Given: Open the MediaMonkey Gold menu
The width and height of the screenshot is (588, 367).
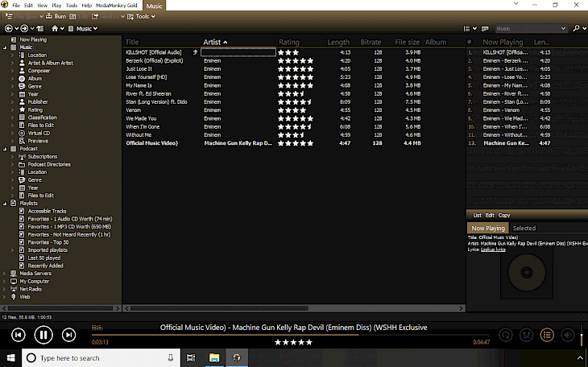Looking at the screenshot, I should [x=117, y=6].
